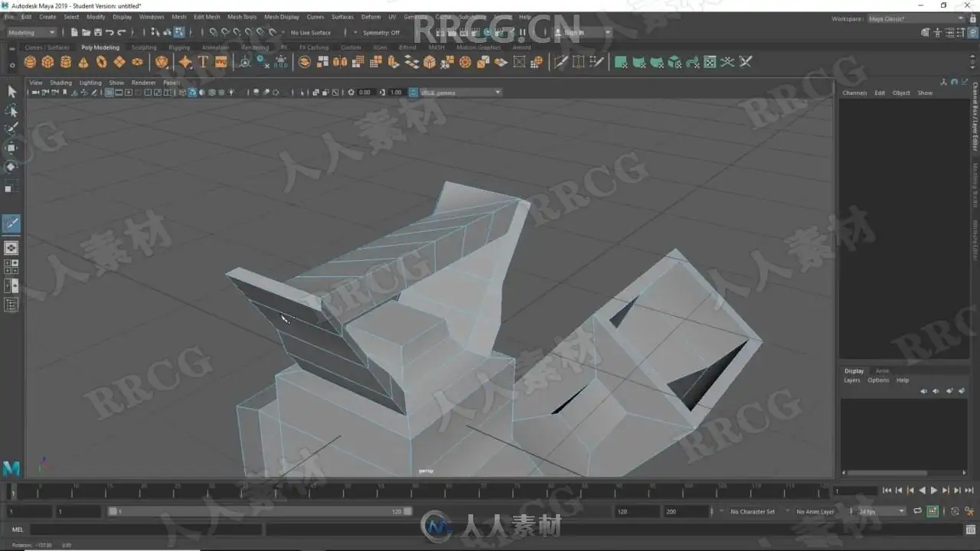Select the Move tool in toolbox
Screen dimensions: 980x551
coord(11,148)
